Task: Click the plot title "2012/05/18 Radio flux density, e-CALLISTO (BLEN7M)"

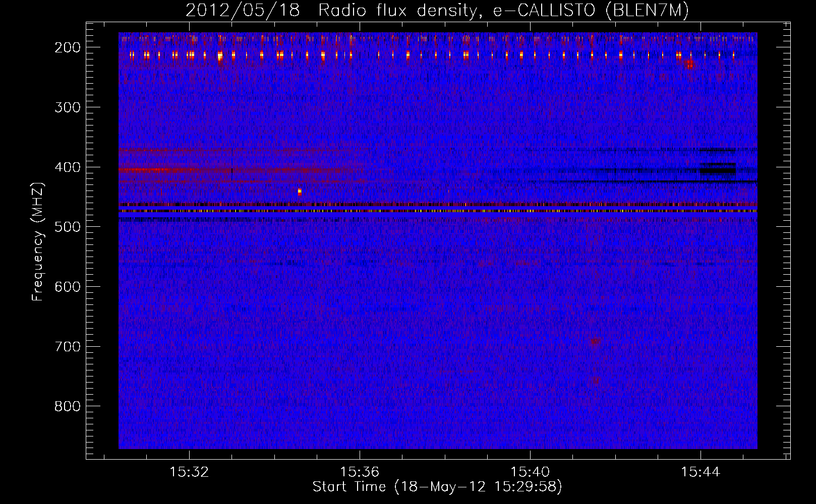Action: [437, 11]
